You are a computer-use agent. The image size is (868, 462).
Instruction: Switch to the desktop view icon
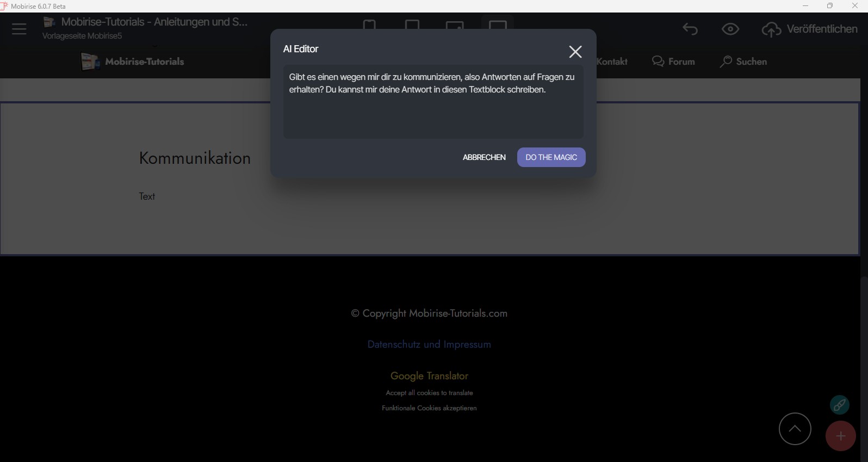point(498,25)
